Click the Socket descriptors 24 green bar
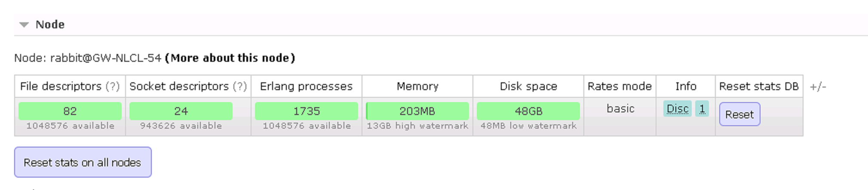The height and width of the screenshot is (190, 868). (x=181, y=111)
